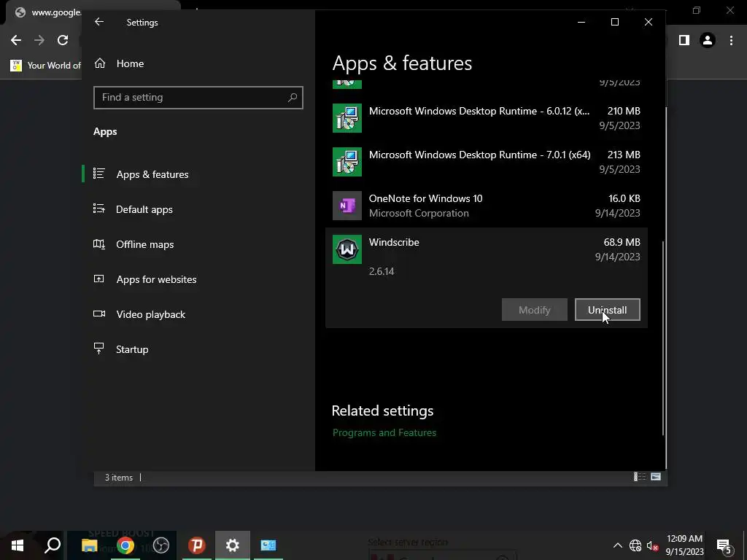Open OBS Studio from taskbar
Screen dimensions: 747x560
161,545
